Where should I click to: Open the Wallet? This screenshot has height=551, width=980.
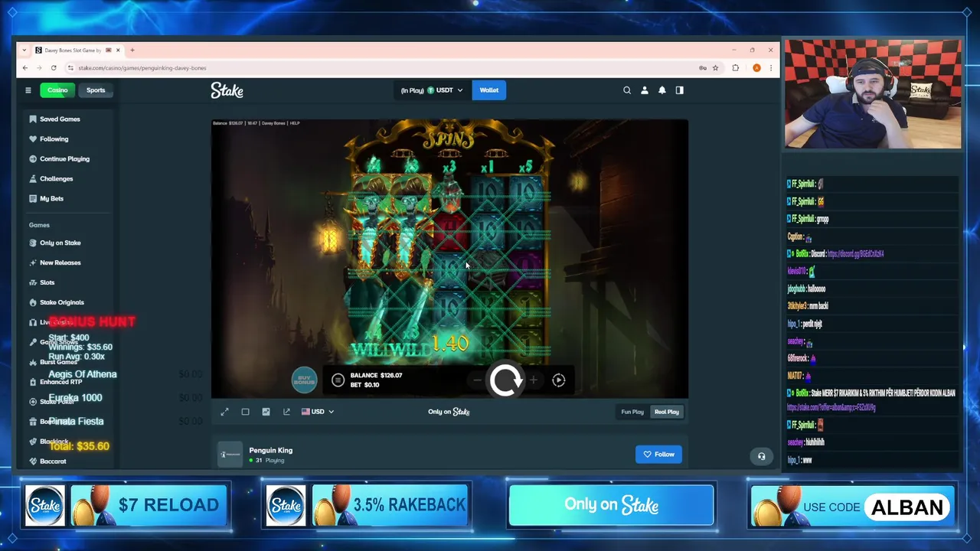coord(488,90)
